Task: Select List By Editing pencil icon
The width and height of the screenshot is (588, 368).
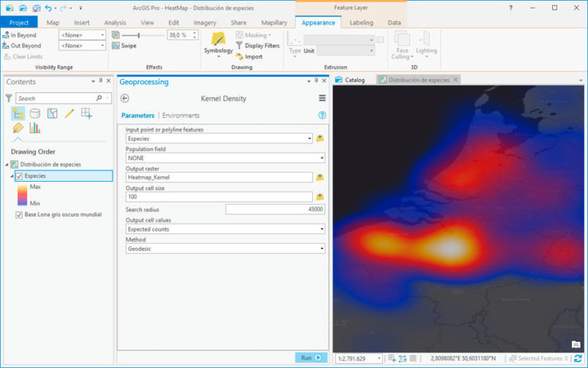Action: tap(69, 113)
